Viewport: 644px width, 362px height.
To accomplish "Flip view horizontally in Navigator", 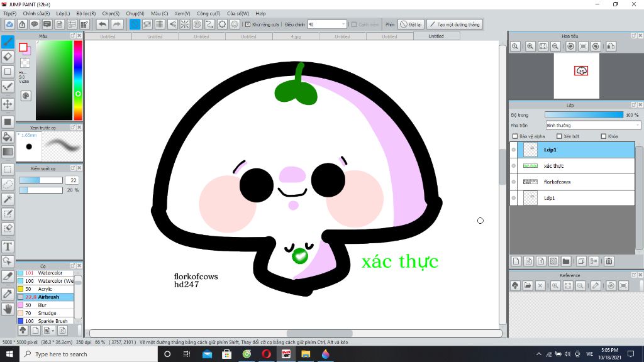I will click(611, 47).
